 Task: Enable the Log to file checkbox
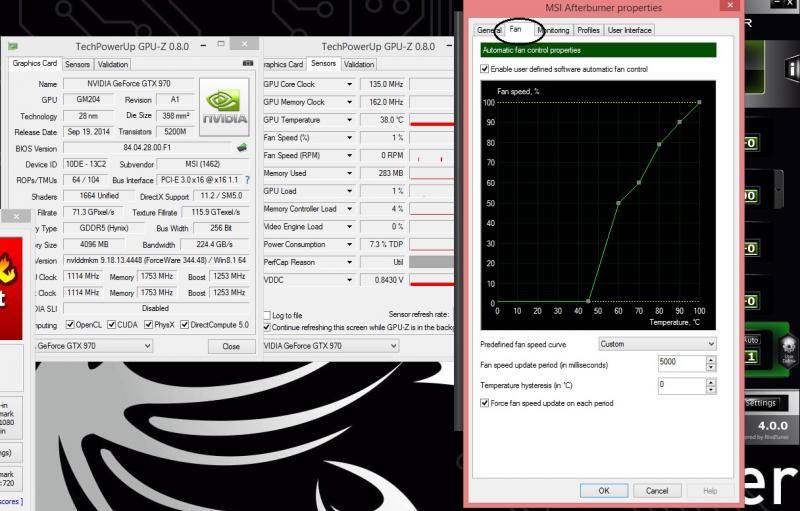tap(267, 315)
